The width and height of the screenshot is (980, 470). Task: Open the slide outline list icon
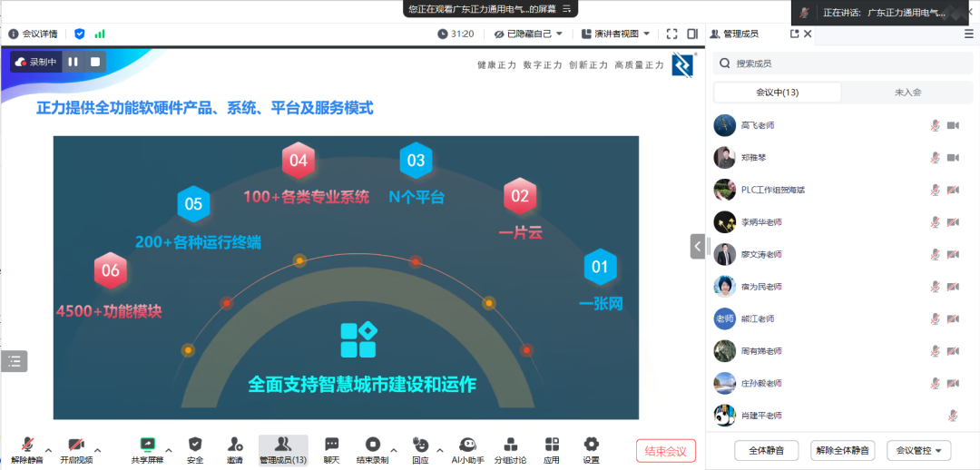pyautogui.click(x=15, y=360)
